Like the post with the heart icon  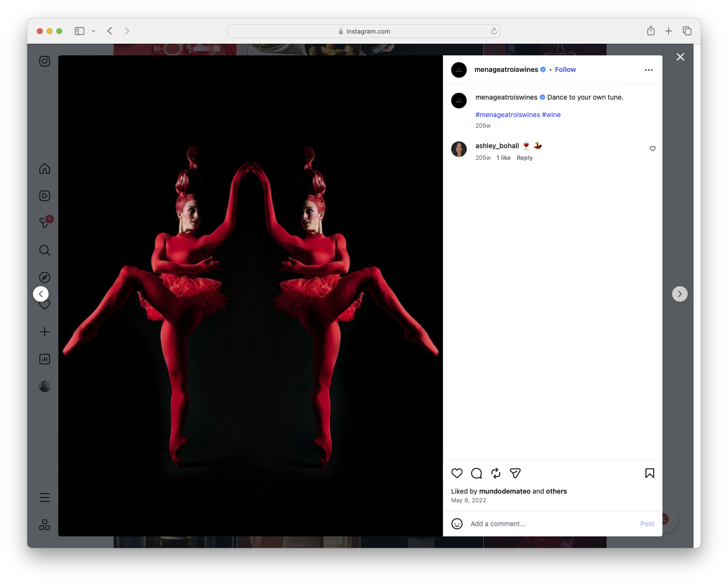coord(457,473)
